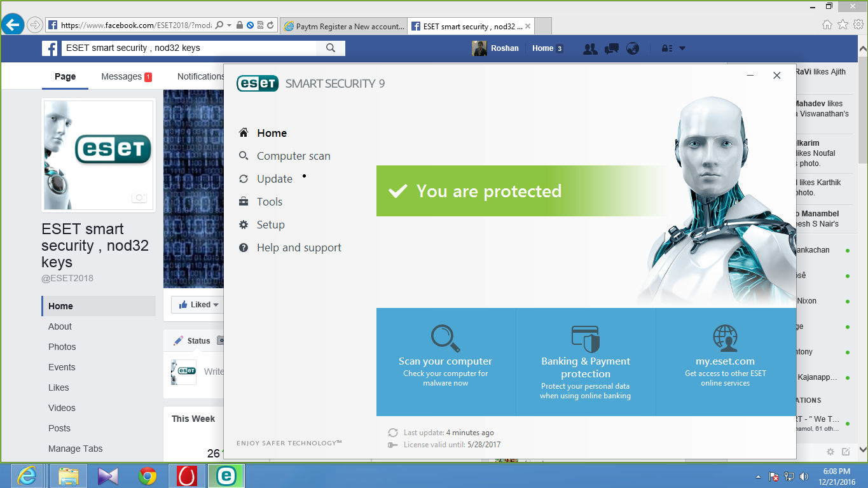Go back with the browser back arrow

coord(13,25)
